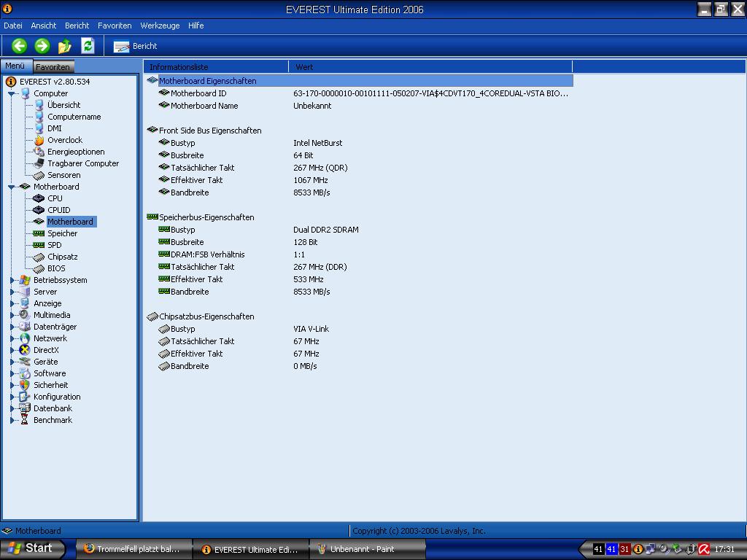Collapse the Computer tree node
The width and height of the screenshot is (747, 560).
(12, 94)
